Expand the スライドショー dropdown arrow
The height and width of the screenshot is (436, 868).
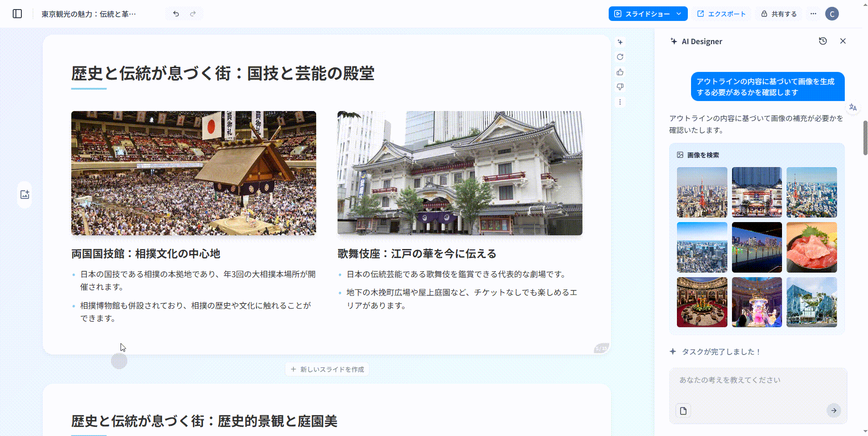679,14
